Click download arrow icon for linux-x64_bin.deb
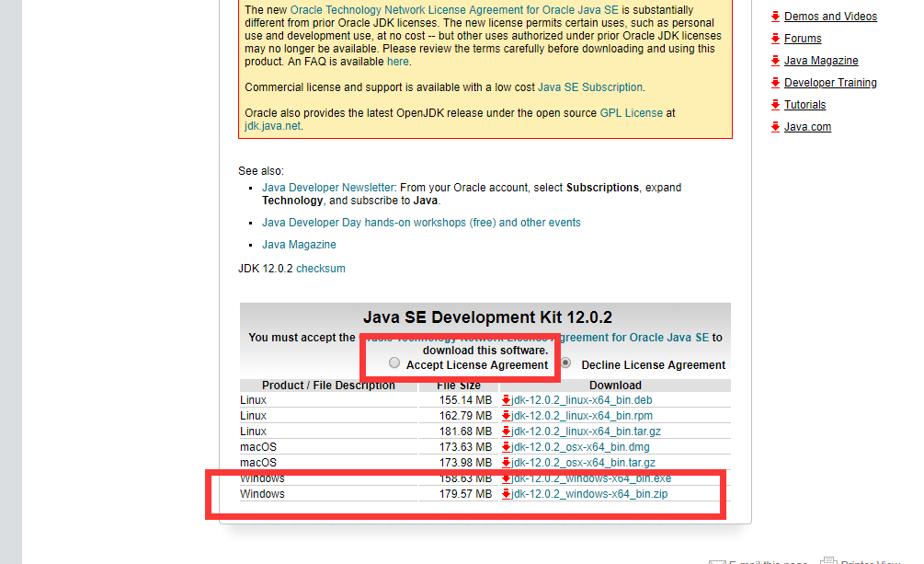This screenshot has height=564, width=924. (506, 400)
